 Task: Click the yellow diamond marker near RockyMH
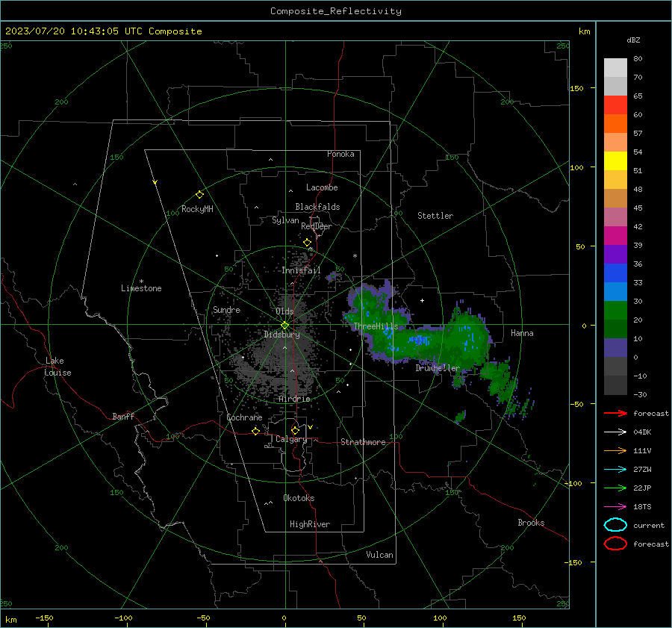point(199,195)
